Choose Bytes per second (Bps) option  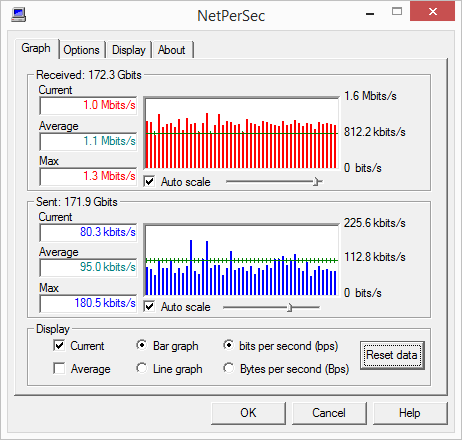[x=229, y=368]
